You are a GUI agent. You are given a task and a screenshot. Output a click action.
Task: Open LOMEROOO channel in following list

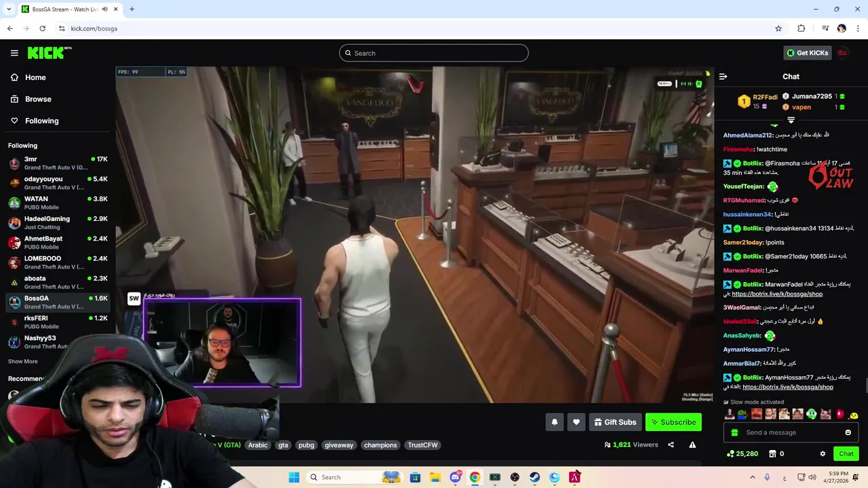coord(58,262)
